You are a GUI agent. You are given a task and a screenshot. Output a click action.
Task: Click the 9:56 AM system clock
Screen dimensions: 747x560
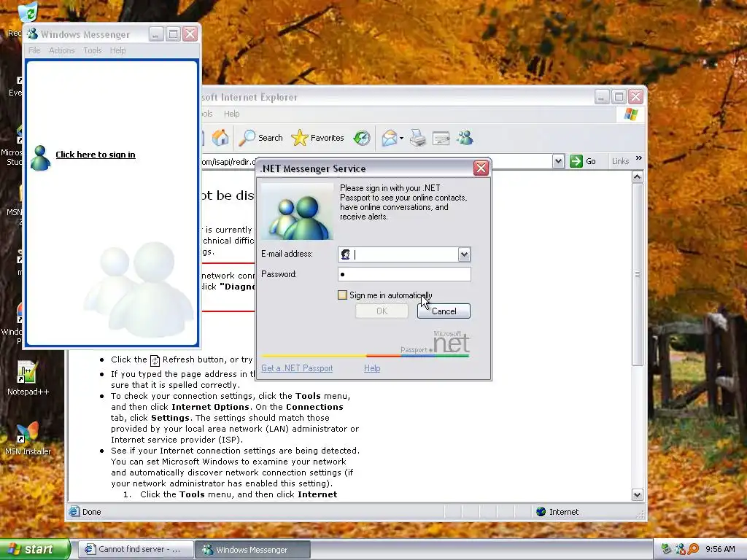720,549
